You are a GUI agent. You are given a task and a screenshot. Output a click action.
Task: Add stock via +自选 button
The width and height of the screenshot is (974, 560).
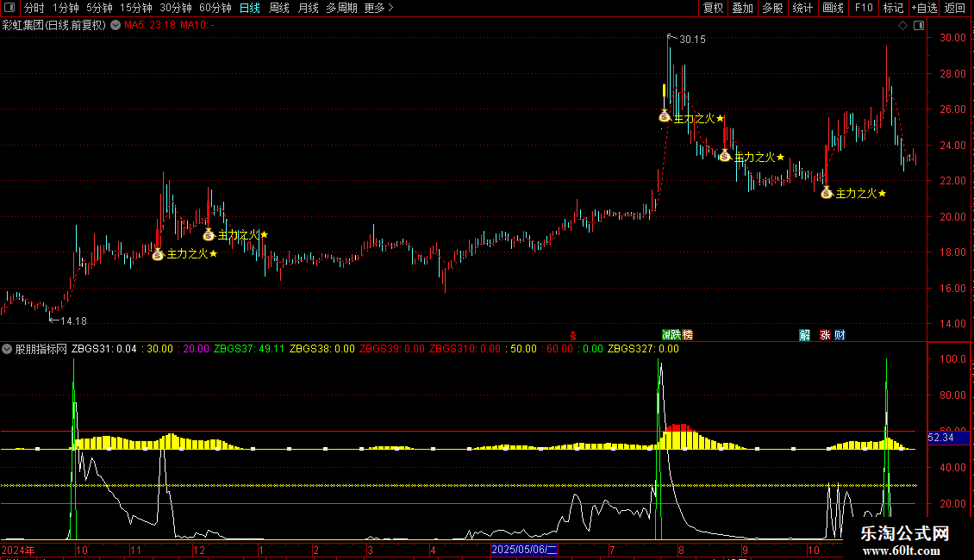(x=924, y=8)
